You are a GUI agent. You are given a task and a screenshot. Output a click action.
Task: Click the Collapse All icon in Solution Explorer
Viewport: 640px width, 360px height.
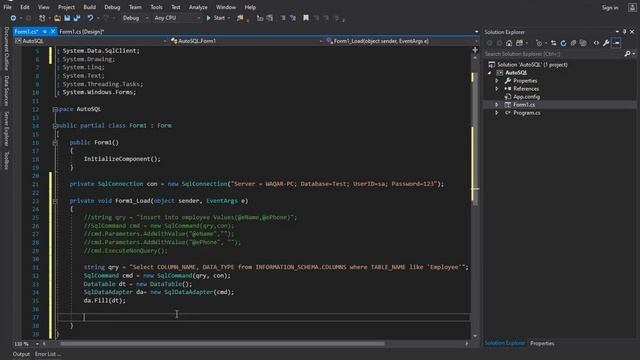pyautogui.click(x=573, y=43)
